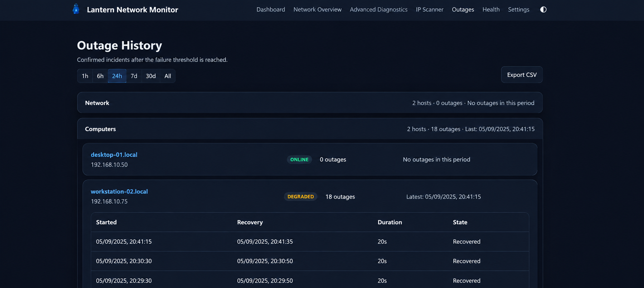Click the Lantern Network Monitor title
Screen dimensions: 644x288
pyautogui.click(x=133, y=10)
